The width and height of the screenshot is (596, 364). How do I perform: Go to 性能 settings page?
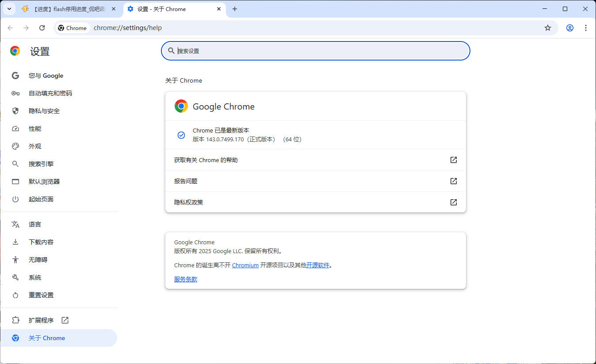(x=35, y=129)
